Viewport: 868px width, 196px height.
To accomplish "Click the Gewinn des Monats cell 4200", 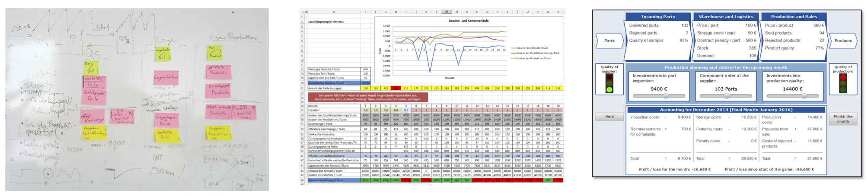I will point(365,180).
